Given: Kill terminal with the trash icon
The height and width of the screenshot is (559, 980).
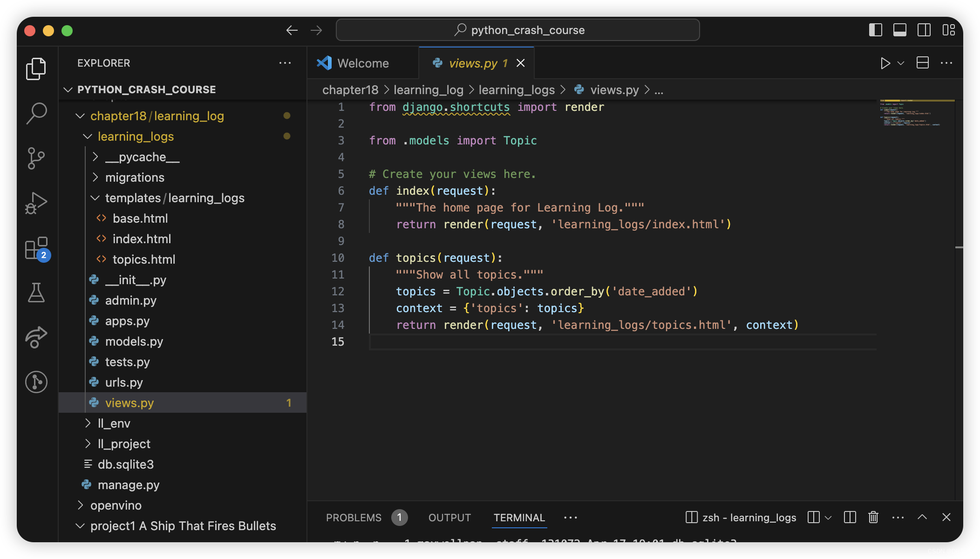Looking at the screenshot, I should point(873,517).
